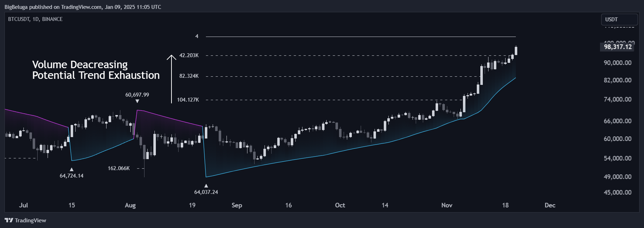The height and width of the screenshot is (228, 644).
Task: Click the up triangle marker above 64,724.14
Action: click(x=71, y=169)
